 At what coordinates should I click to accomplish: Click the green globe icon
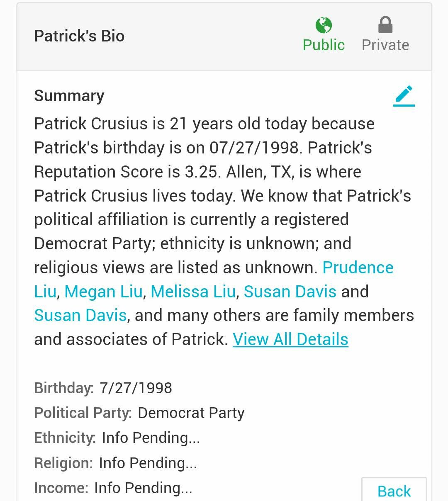click(x=324, y=25)
